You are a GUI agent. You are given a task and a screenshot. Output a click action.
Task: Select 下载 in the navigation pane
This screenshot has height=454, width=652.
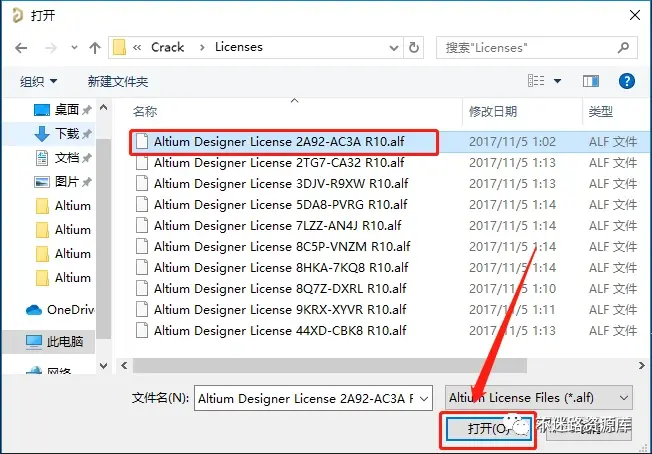click(x=67, y=133)
